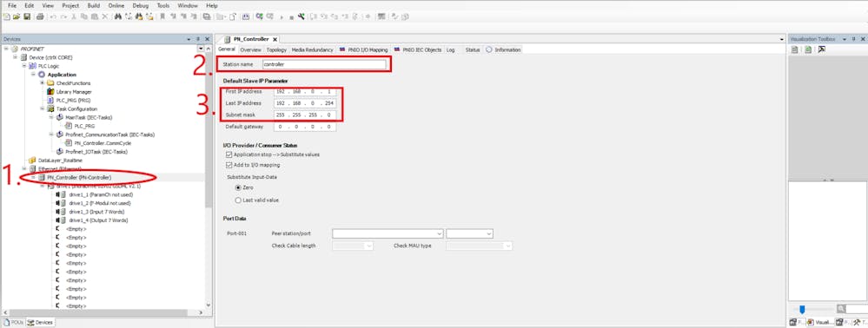Click the Start play toolbar icon
This screenshot has height=328, width=868.
[282, 16]
